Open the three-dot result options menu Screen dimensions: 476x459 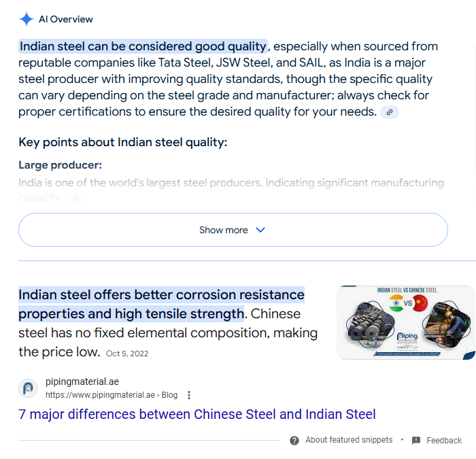(x=189, y=395)
